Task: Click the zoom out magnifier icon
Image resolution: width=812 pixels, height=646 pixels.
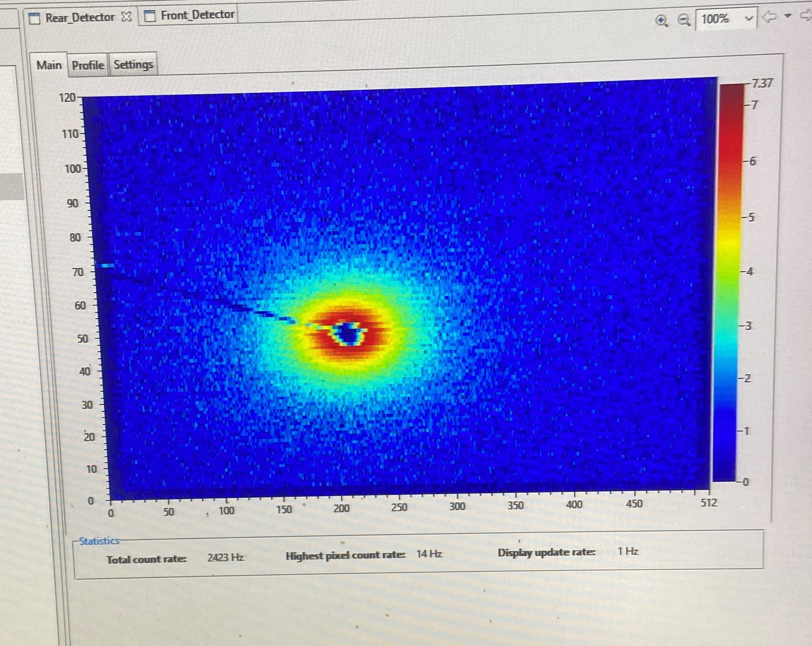Action: click(684, 19)
